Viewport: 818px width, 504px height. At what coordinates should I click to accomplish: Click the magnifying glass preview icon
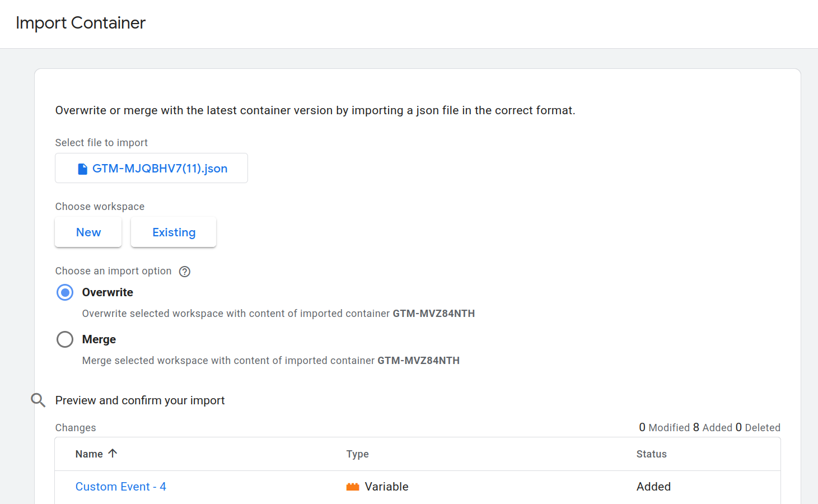tap(38, 400)
